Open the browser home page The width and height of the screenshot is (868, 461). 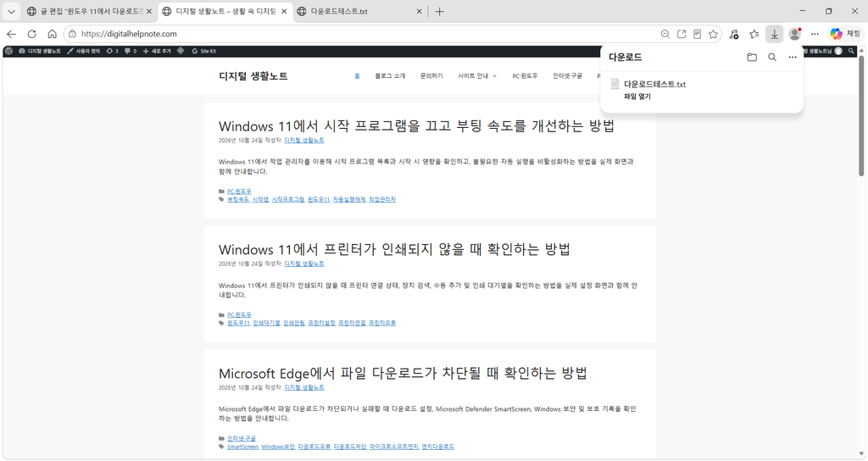click(52, 34)
